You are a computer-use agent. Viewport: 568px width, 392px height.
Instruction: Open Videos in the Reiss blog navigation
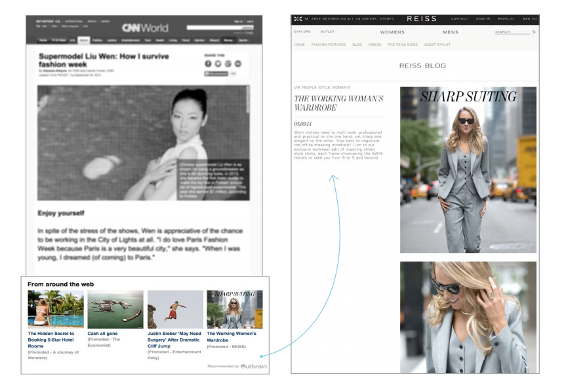tap(375, 45)
